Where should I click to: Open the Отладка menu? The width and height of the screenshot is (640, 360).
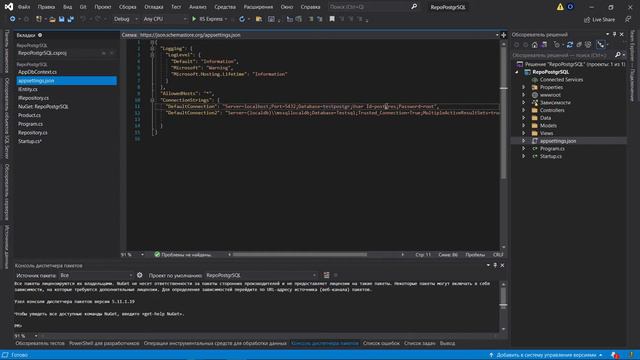153,7
